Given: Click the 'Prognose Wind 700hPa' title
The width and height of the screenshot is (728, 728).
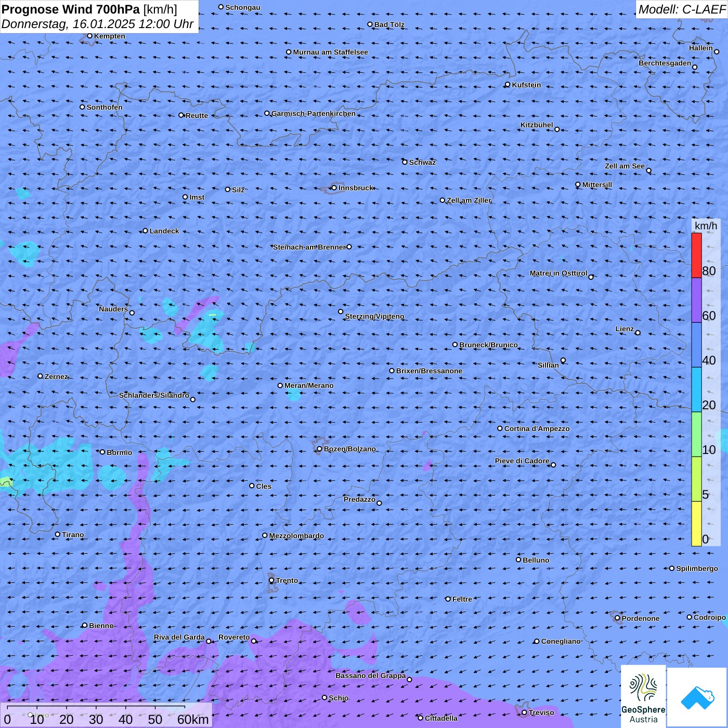Looking at the screenshot, I should point(71,9).
